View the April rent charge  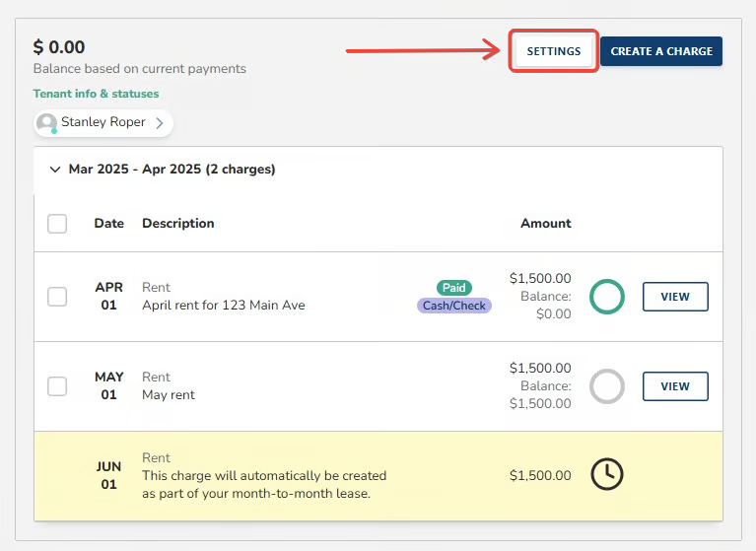point(675,297)
